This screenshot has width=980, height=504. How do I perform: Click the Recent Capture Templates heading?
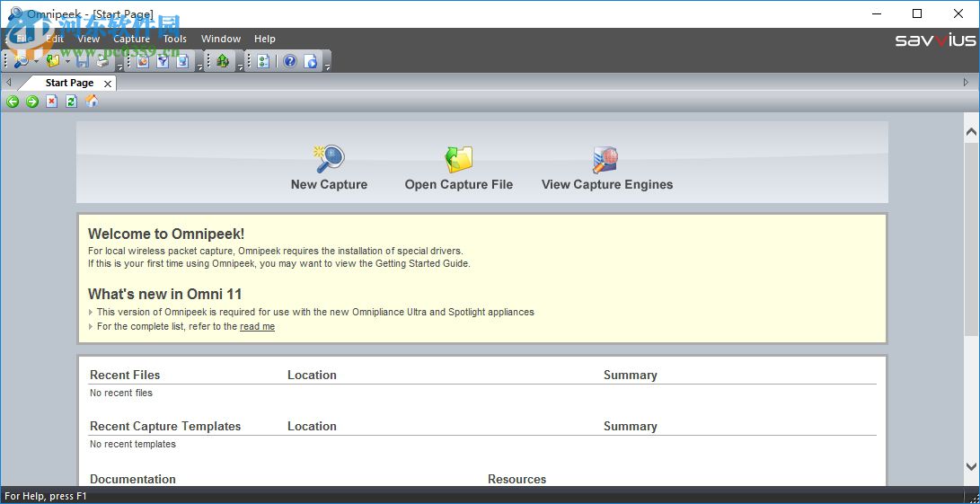tap(165, 427)
